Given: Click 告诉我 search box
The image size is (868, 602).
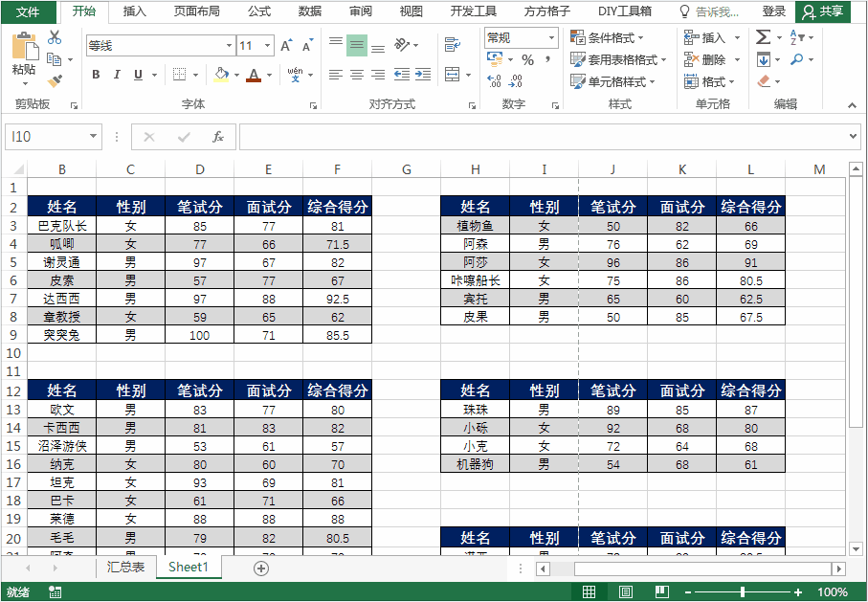Looking at the screenshot, I should (709, 11).
